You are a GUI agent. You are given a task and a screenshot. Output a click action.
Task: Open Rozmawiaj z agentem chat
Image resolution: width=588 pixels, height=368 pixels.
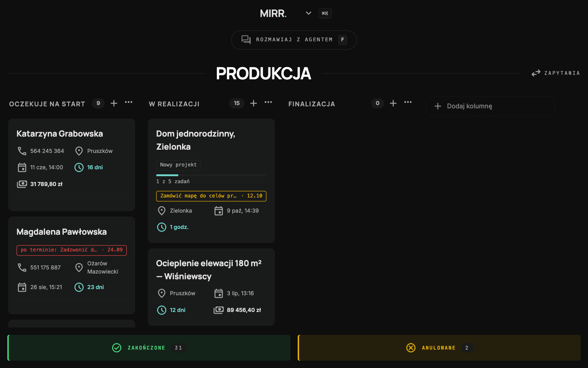294,40
